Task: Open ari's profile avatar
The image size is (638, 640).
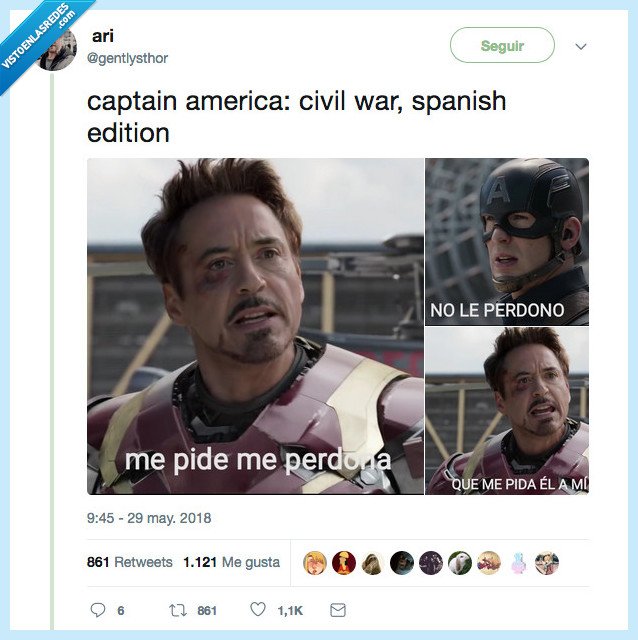Action: coord(57,50)
